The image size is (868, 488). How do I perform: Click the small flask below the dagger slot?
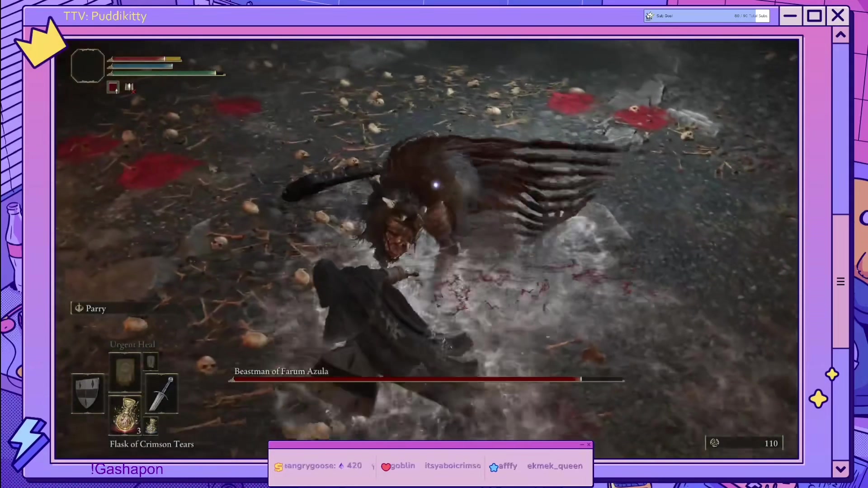pyautogui.click(x=151, y=426)
